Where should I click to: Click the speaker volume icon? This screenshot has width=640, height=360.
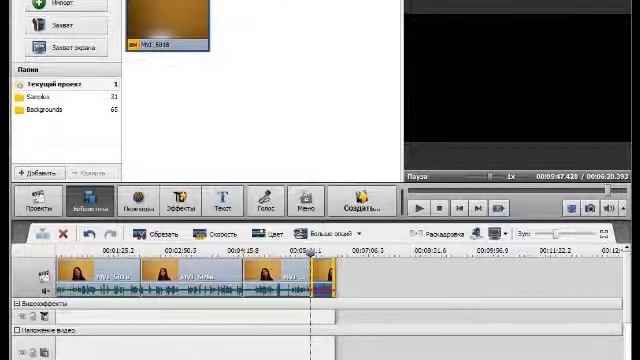pyautogui.click(x=609, y=209)
